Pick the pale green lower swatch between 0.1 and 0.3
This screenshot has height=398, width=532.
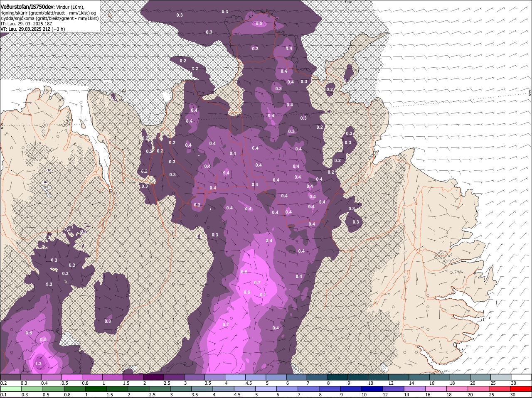[10, 389]
